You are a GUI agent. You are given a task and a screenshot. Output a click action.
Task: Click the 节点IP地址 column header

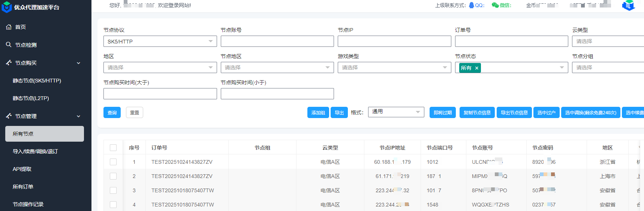pyautogui.click(x=392, y=148)
